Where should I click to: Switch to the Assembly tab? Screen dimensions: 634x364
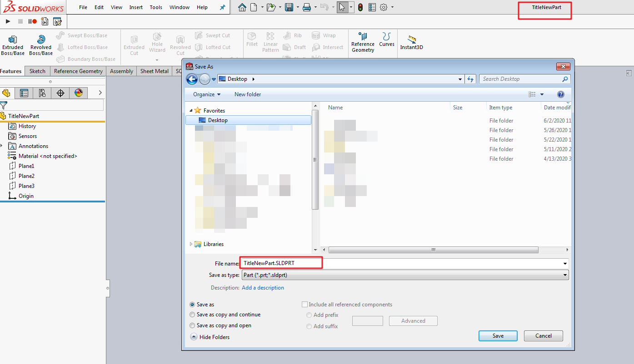coord(121,71)
